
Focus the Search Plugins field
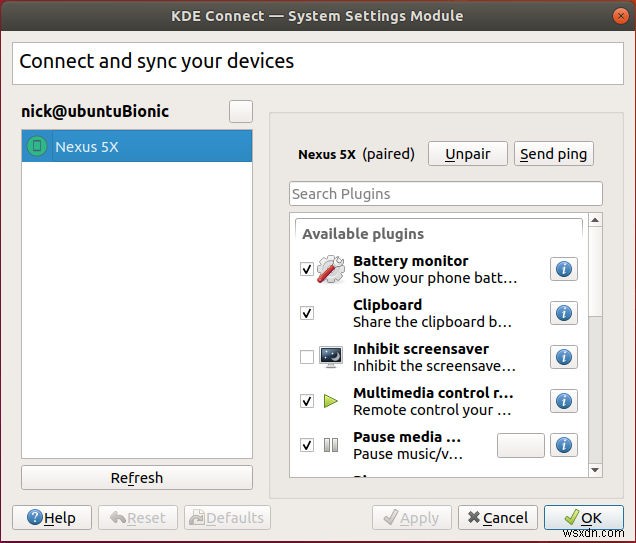coord(446,194)
